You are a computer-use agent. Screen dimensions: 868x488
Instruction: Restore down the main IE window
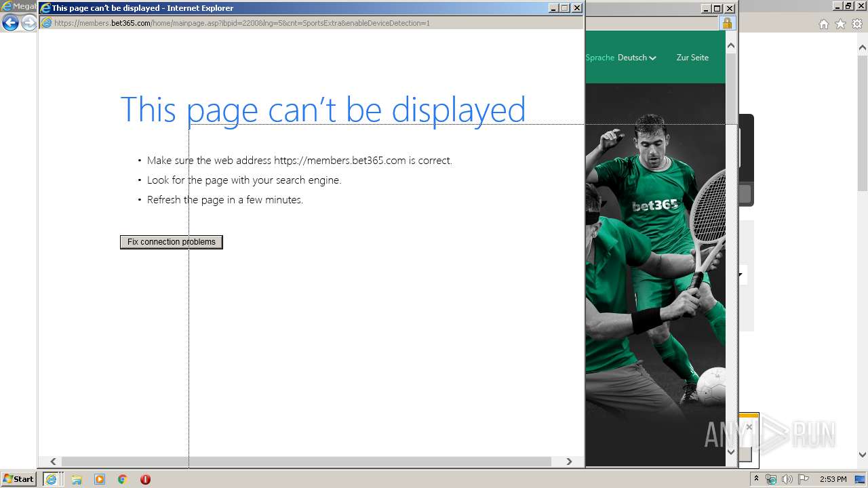coord(848,6)
